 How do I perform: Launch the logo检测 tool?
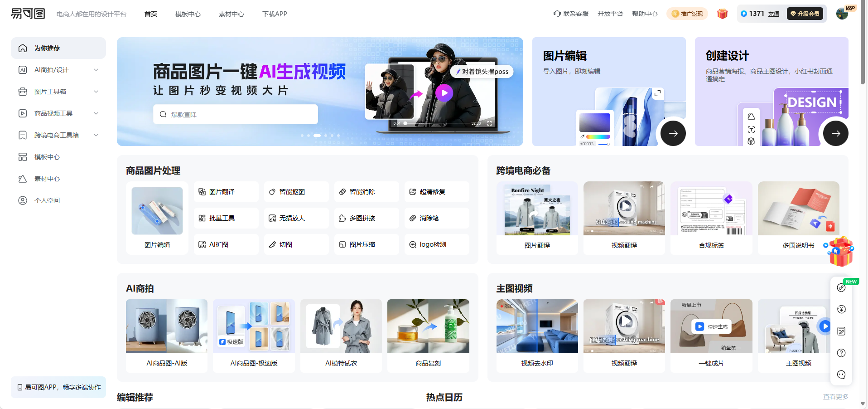click(x=437, y=244)
